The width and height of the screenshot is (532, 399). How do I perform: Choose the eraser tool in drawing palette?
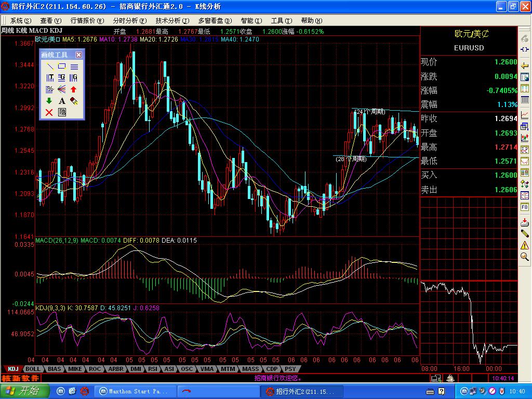coord(74,101)
